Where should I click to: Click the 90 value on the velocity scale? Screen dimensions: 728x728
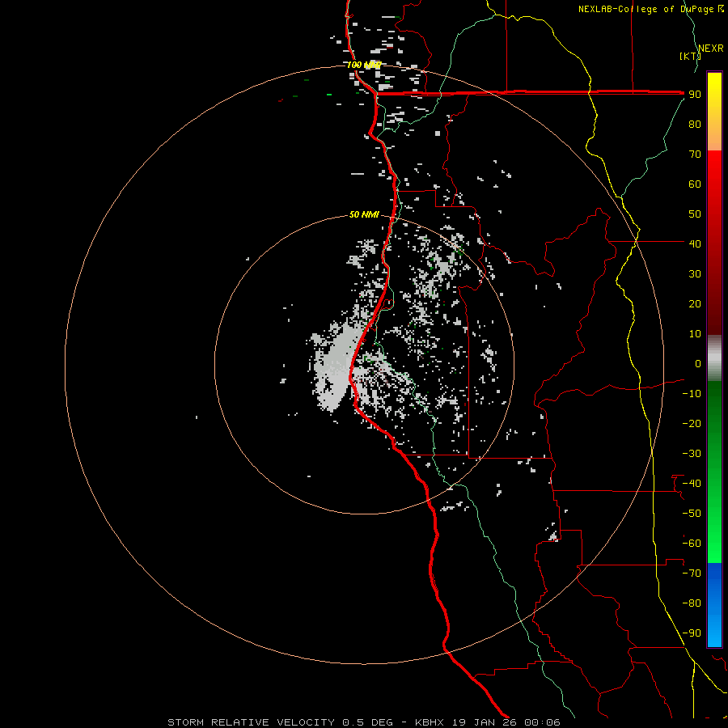(x=695, y=95)
